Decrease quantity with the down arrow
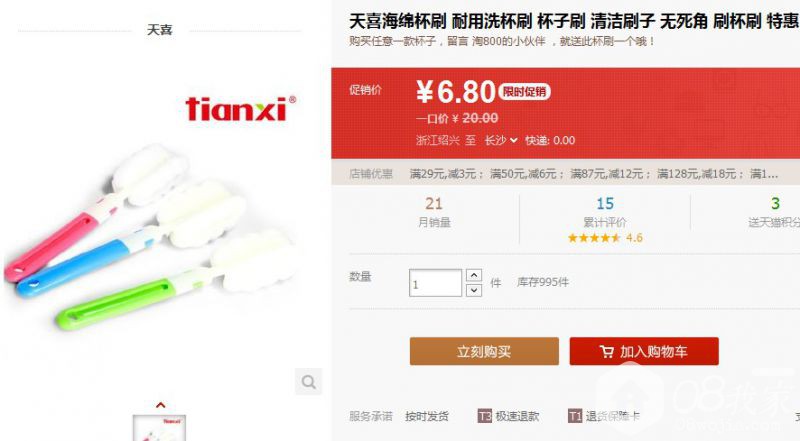Screen dimensions: 800x441 tap(474, 290)
